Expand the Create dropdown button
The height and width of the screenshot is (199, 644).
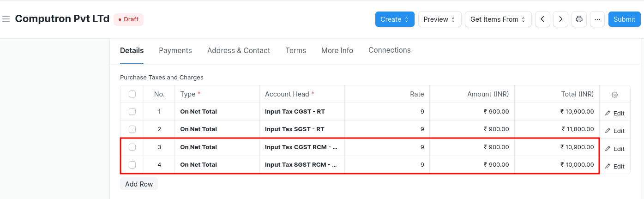coord(395,19)
